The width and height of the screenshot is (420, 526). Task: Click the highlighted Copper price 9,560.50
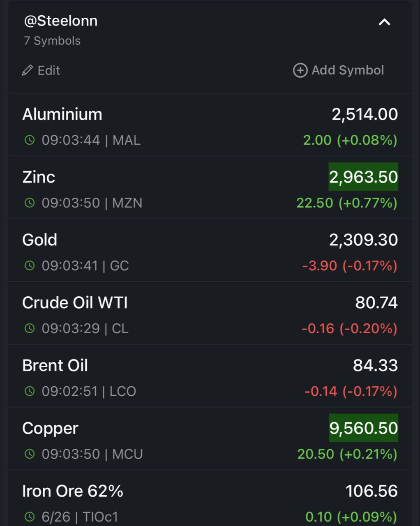[363, 428]
